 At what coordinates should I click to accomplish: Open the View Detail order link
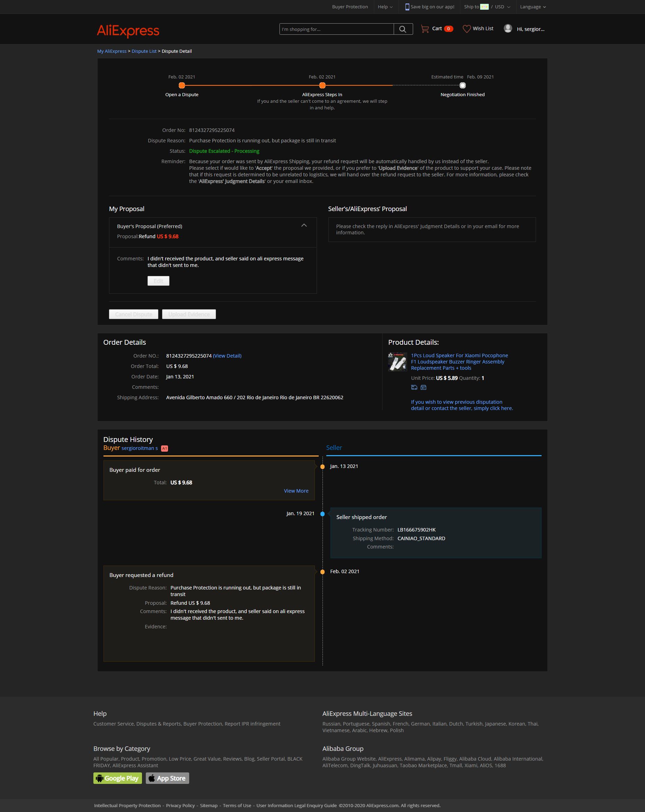227,356
